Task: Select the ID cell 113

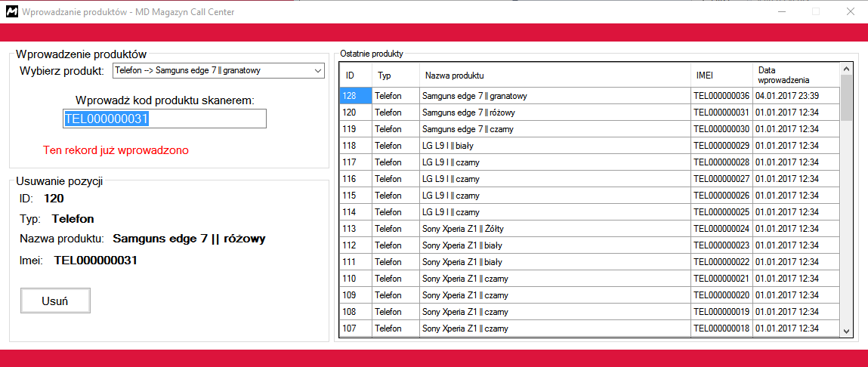Action: point(355,229)
